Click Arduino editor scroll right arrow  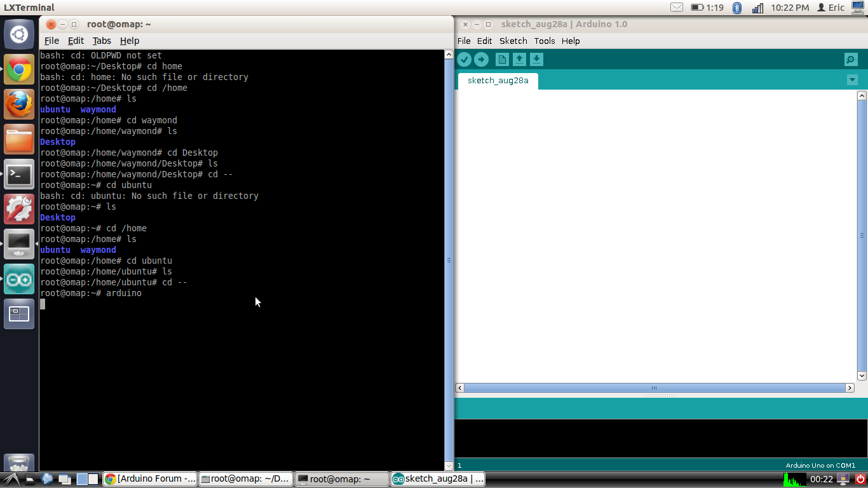[x=850, y=388]
